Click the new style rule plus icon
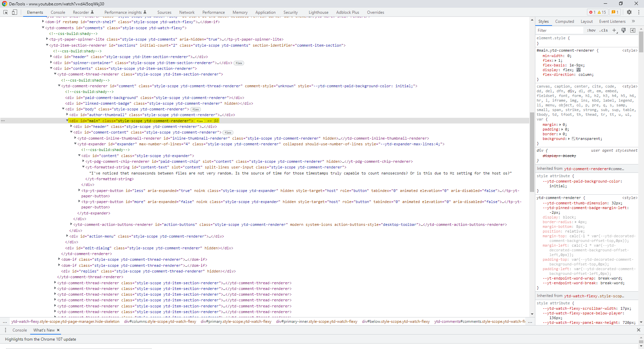Viewport: 644px width, 349px height. [614, 30]
